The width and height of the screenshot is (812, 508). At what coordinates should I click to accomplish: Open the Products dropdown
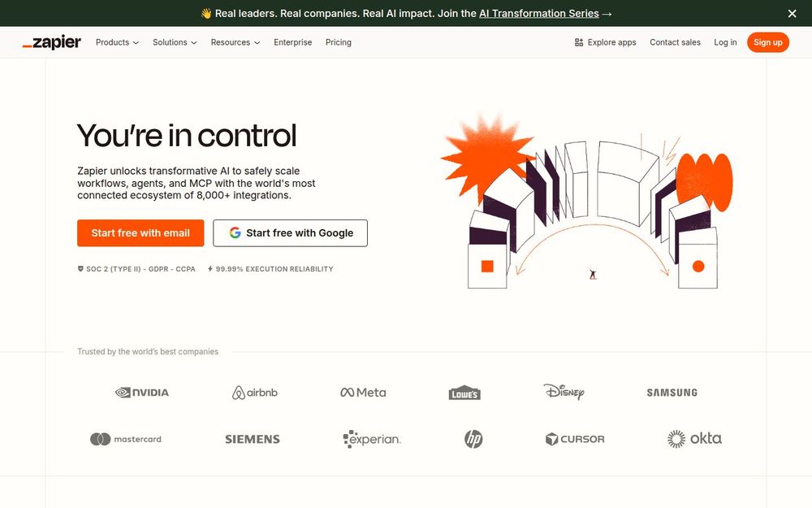pyautogui.click(x=116, y=42)
